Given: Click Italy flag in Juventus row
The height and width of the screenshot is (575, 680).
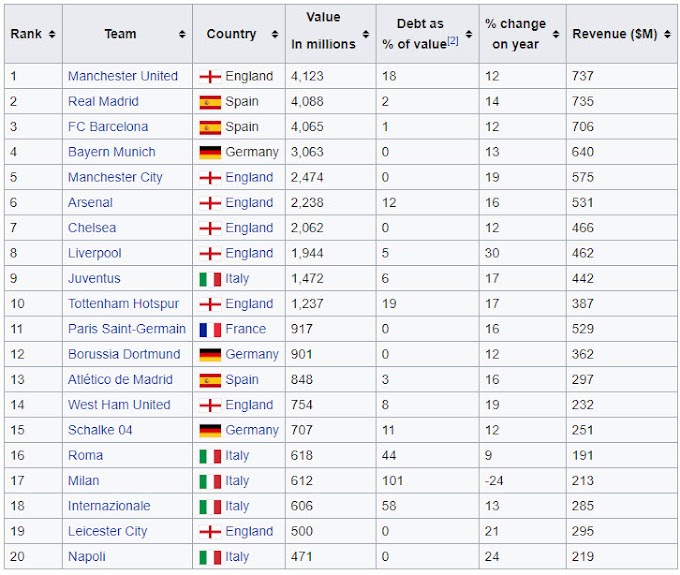Looking at the screenshot, I should [x=210, y=279].
